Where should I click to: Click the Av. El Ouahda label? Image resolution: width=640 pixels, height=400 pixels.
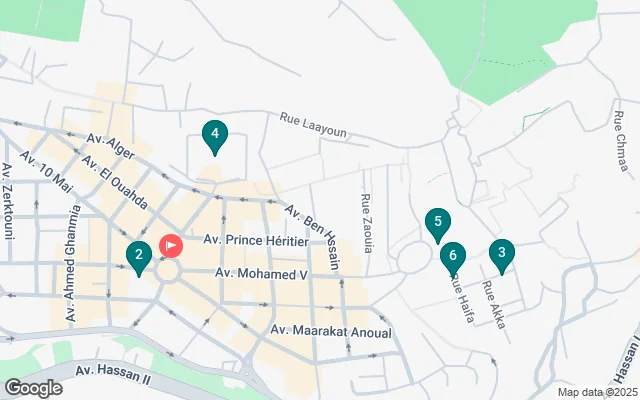(x=115, y=182)
